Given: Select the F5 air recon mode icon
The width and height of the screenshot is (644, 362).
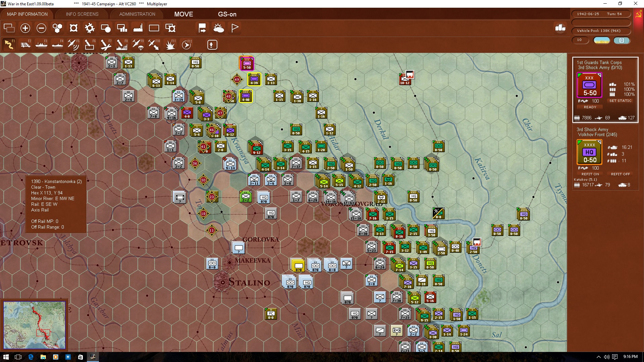Looking at the screenshot, I should coord(73,45).
